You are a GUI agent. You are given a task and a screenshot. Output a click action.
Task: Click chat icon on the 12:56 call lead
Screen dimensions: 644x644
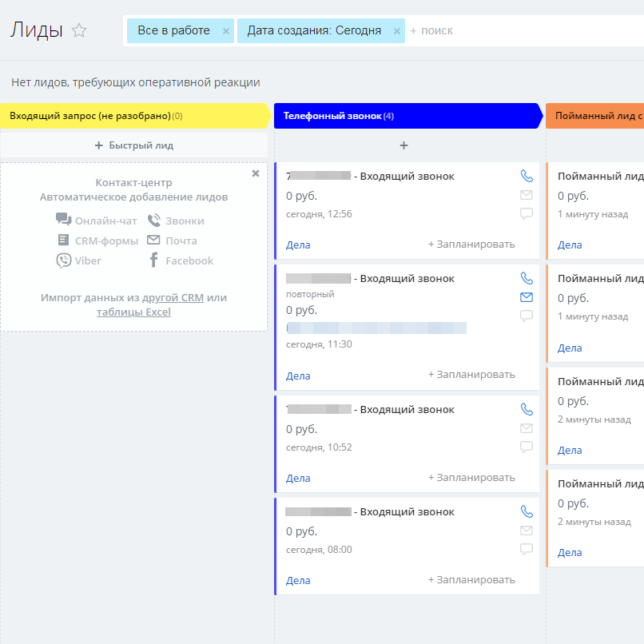527,213
